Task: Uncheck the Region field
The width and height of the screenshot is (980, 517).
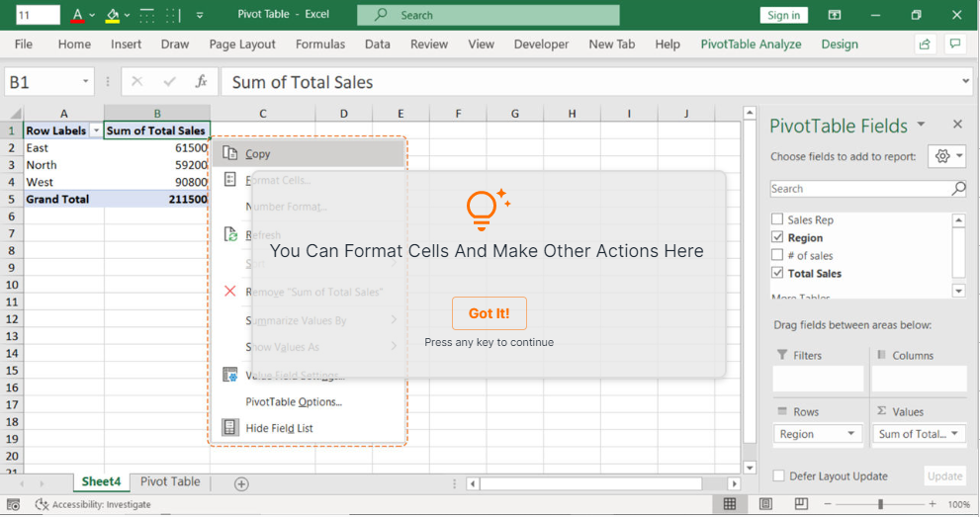Action: pyautogui.click(x=777, y=237)
